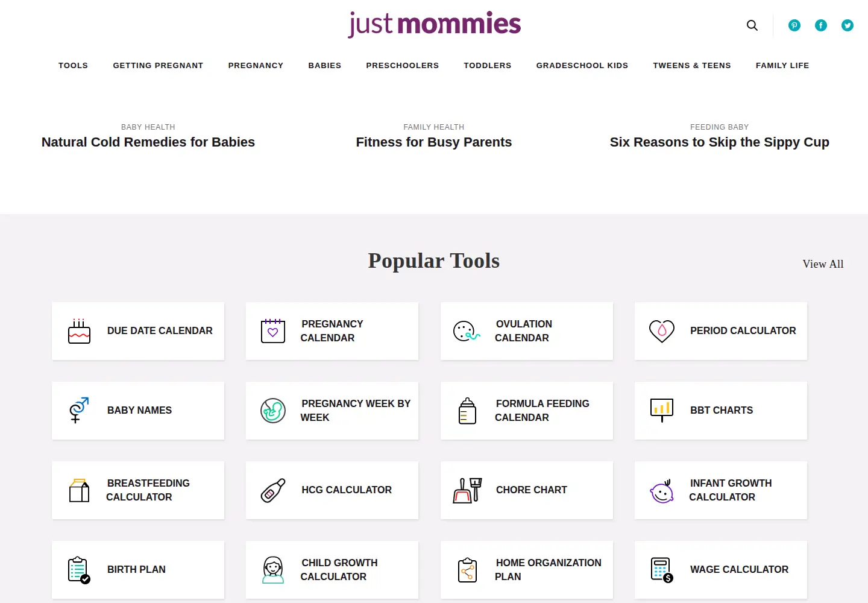This screenshot has width=868, height=603.
Task: Open the Tweens & Teens menu item
Action: point(692,65)
